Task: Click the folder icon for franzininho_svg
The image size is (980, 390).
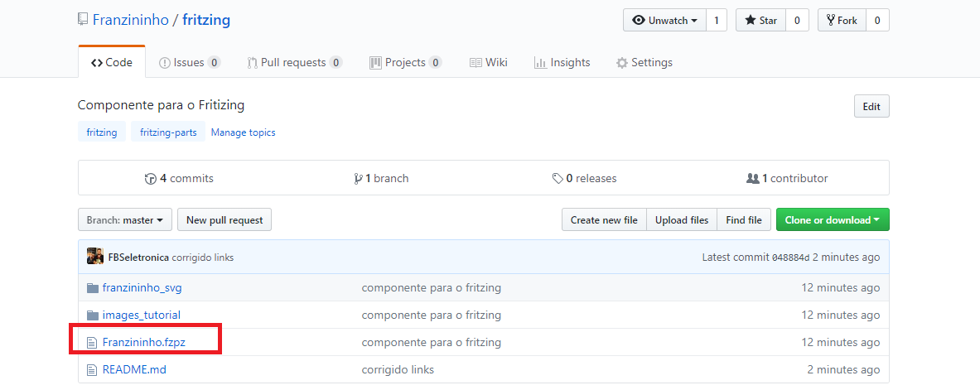Action: [93, 287]
